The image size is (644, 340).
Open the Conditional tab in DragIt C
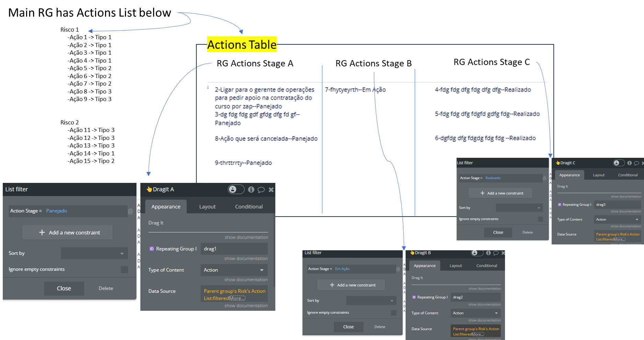pyautogui.click(x=628, y=175)
